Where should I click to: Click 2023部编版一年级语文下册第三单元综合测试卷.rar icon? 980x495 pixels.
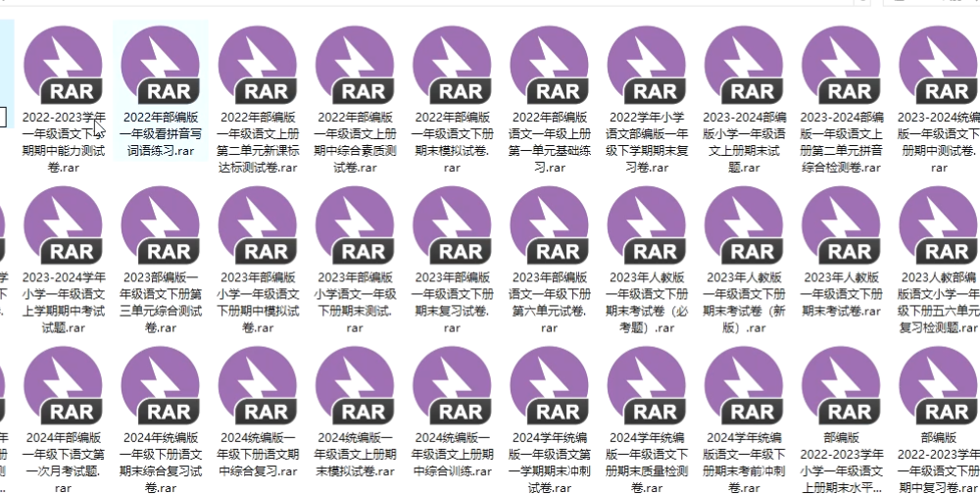(x=160, y=226)
